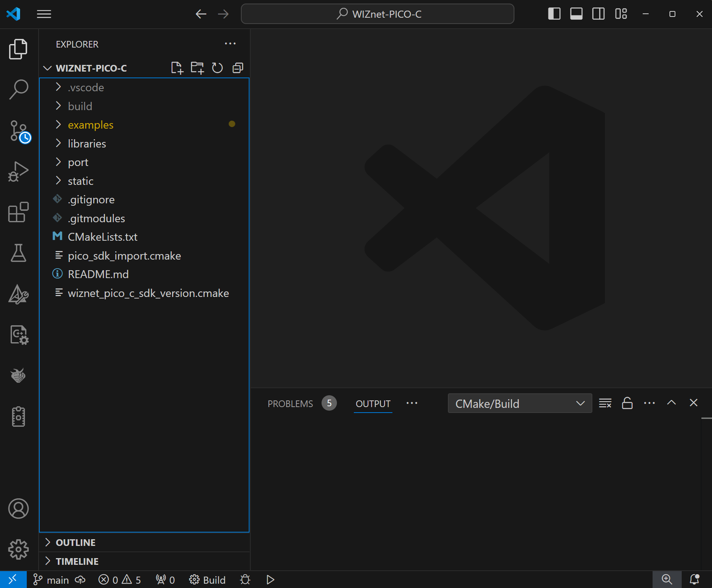Collapse the WIZNET-PICO-C root section
Screen dimensions: 712x588
(91, 68)
